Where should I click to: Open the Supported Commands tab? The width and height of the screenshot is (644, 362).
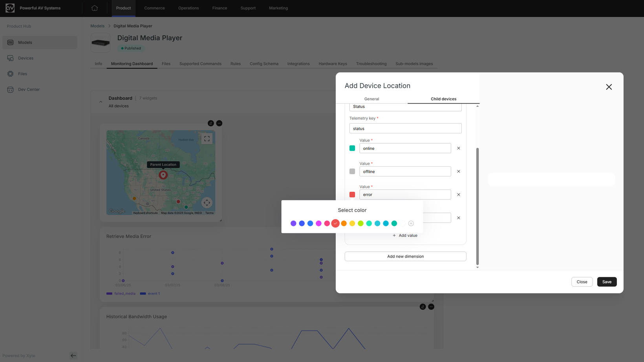pyautogui.click(x=200, y=64)
